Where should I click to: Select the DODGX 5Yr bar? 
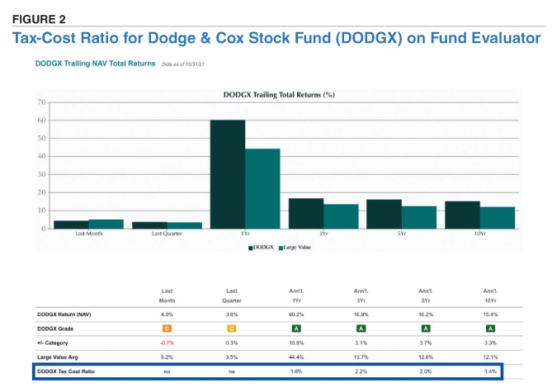pyautogui.click(x=384, y=214)
